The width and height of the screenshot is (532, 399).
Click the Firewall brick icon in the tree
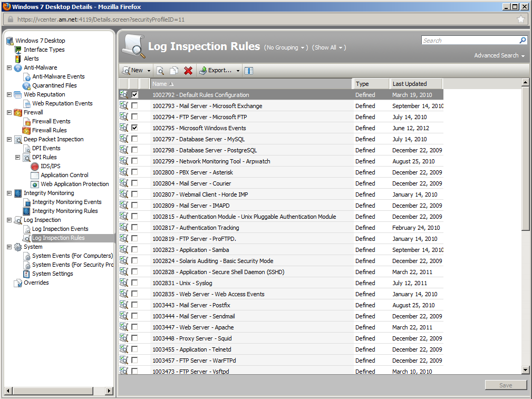point(18,113)
